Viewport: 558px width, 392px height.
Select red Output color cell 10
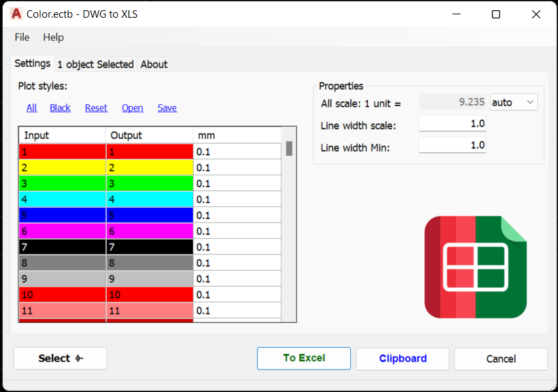click(150, 295)
